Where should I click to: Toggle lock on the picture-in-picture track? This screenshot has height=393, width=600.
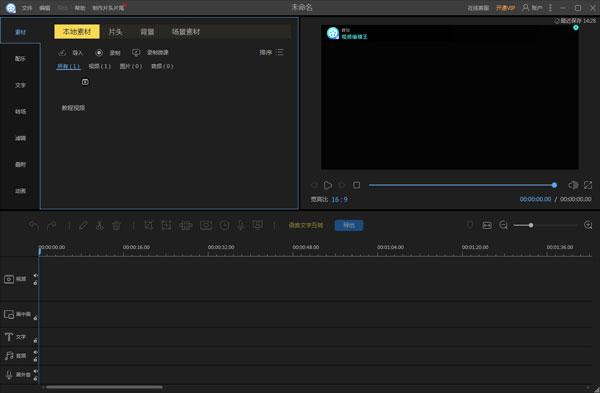[x=36, y=318]
